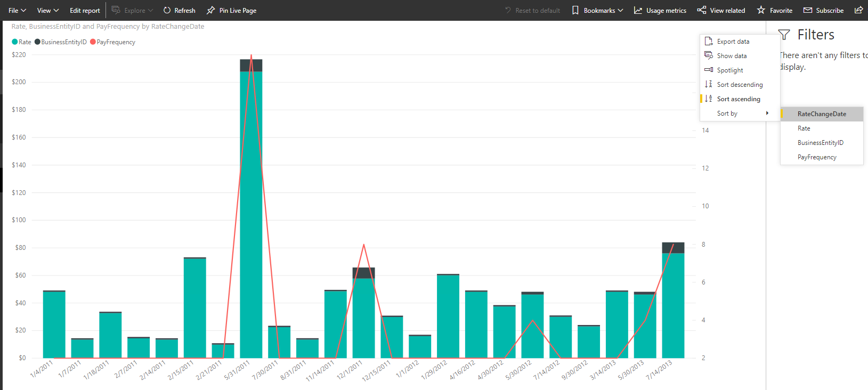Screen dimensions: 868x390
Task: Click the Subscribe envelope icon
Action: pyautogui.click(x=808, y=10)
